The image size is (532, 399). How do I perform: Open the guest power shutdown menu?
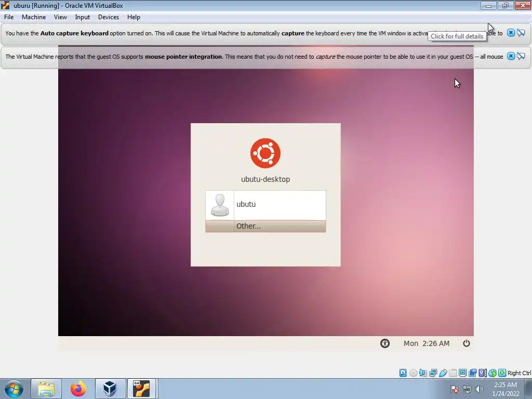(x=467, y=343)
